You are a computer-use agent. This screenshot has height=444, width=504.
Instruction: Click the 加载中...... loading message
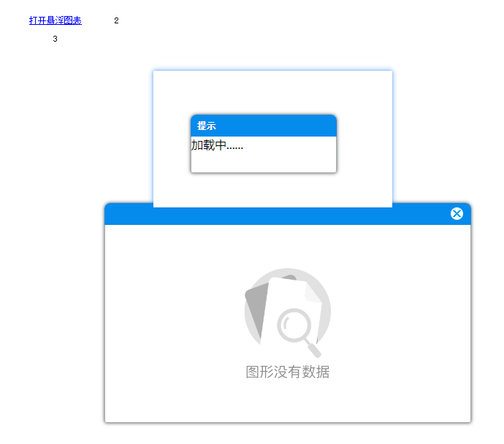point(217,145)
